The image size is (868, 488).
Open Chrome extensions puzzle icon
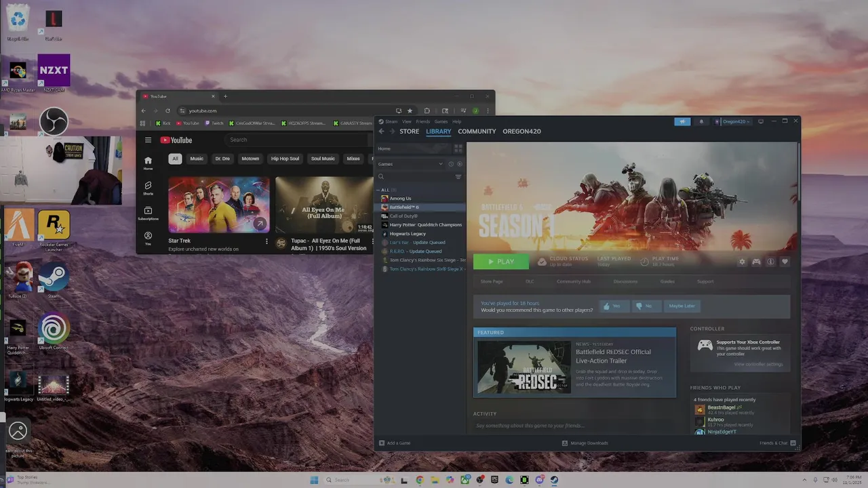tap(427, 110)
